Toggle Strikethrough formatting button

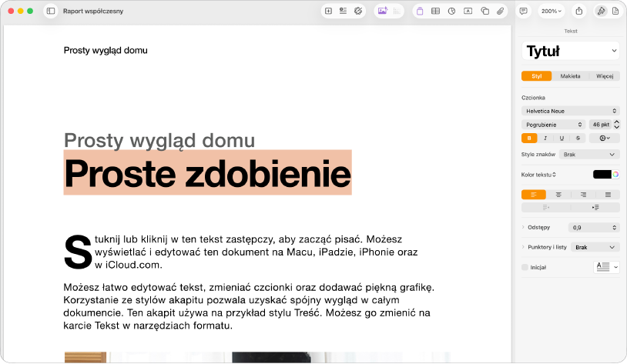tap(578, 139)
